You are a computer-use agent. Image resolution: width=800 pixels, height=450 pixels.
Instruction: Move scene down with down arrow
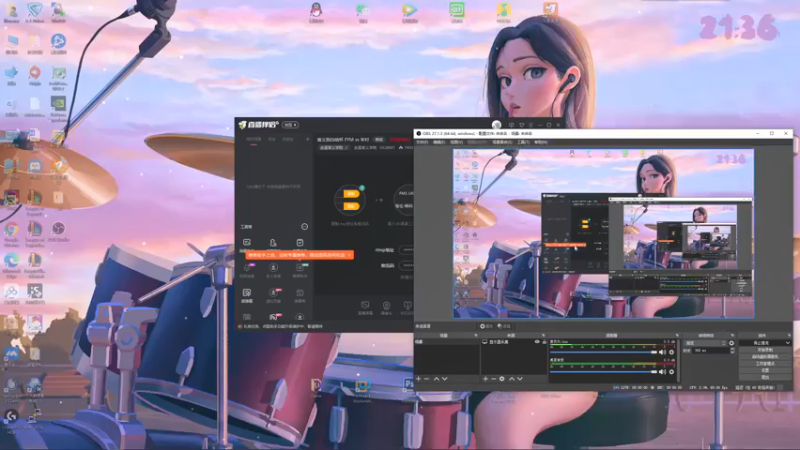[x=445, y=379]
